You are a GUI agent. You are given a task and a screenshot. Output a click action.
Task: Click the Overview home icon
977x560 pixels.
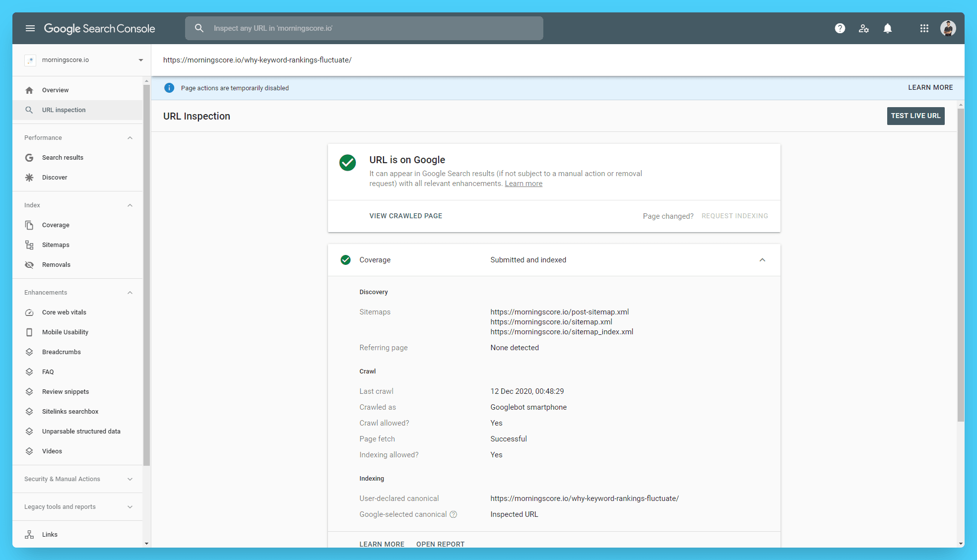[29, 90]
